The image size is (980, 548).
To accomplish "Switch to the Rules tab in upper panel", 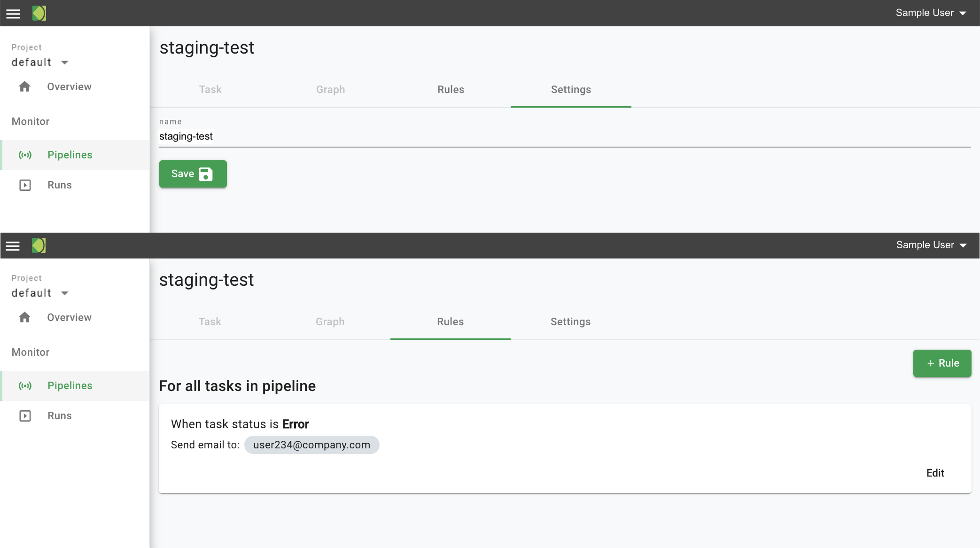I will [x=451, y=90].
